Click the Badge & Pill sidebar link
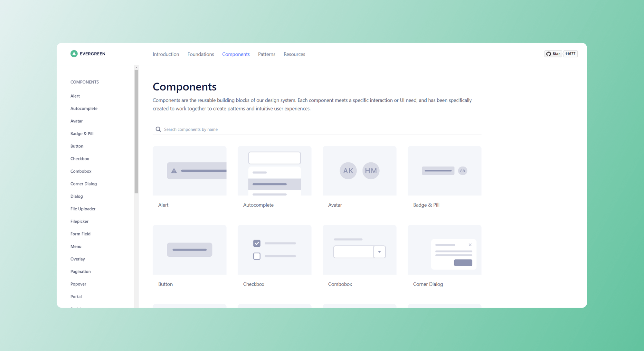Viewport: 644px width, 351px height. coord(81,134)
